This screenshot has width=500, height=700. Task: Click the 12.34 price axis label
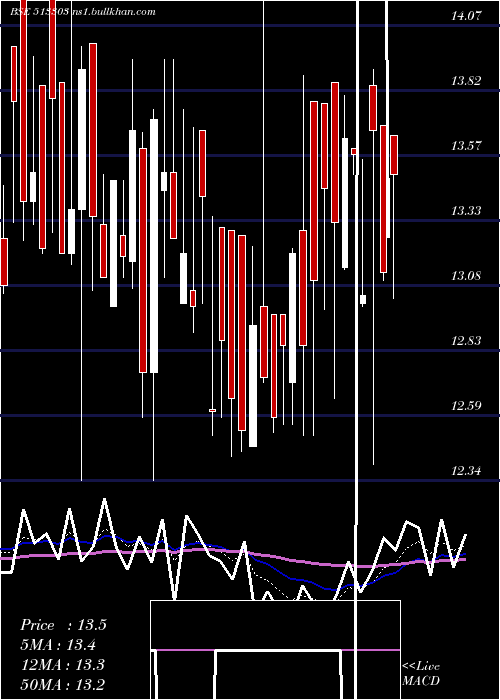[x=466, y=471]
